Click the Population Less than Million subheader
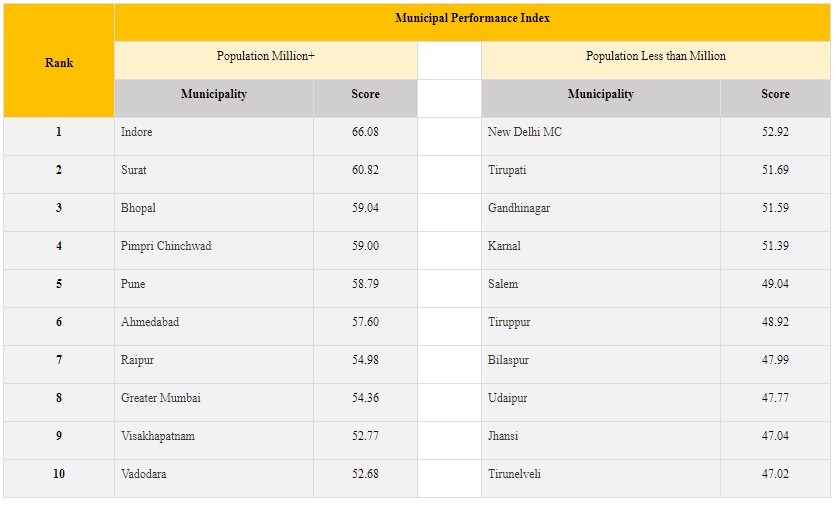Screen dimensions: 837x505 click(656, 60)
